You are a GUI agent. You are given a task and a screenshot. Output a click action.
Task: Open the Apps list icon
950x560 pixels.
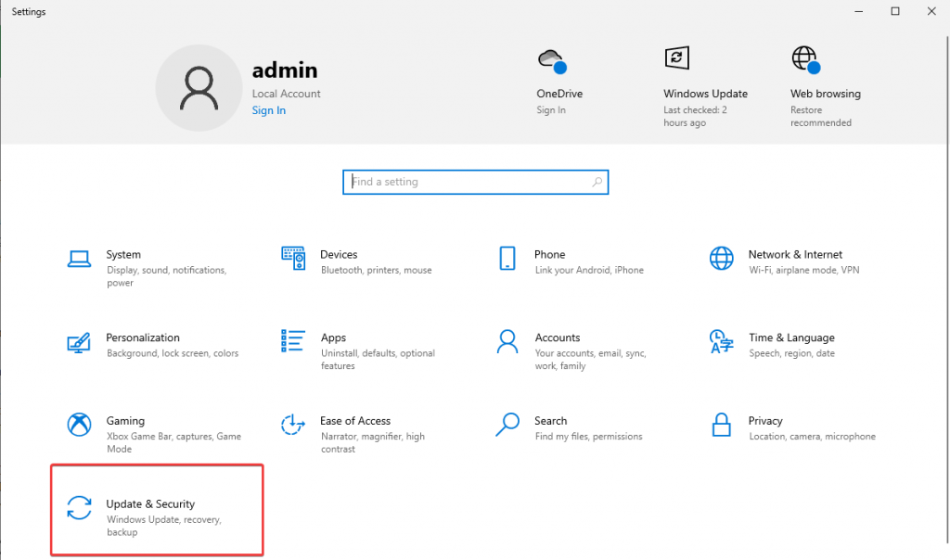[293, 341]
